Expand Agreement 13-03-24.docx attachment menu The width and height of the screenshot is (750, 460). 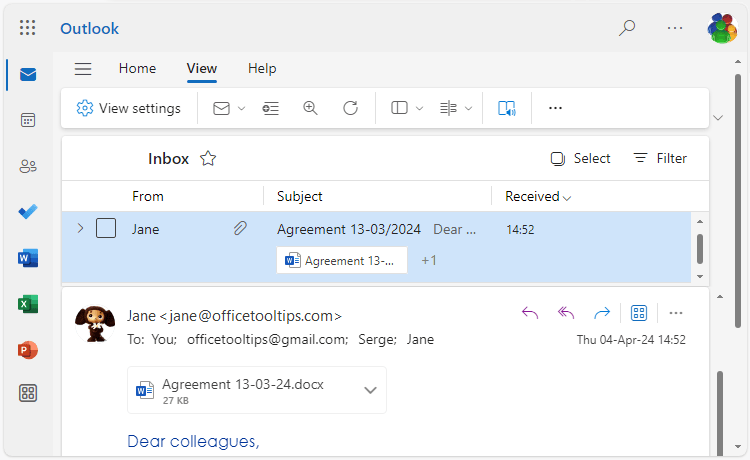coord(370,390)
